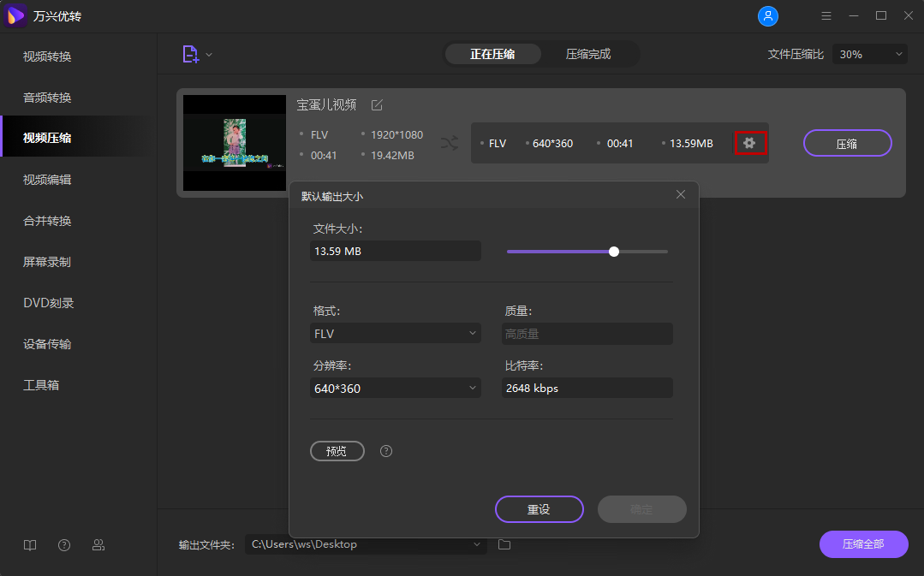This screenshot has height=576, width=924.
Task: Click the file size slider handle
Action: click(613, 251)
